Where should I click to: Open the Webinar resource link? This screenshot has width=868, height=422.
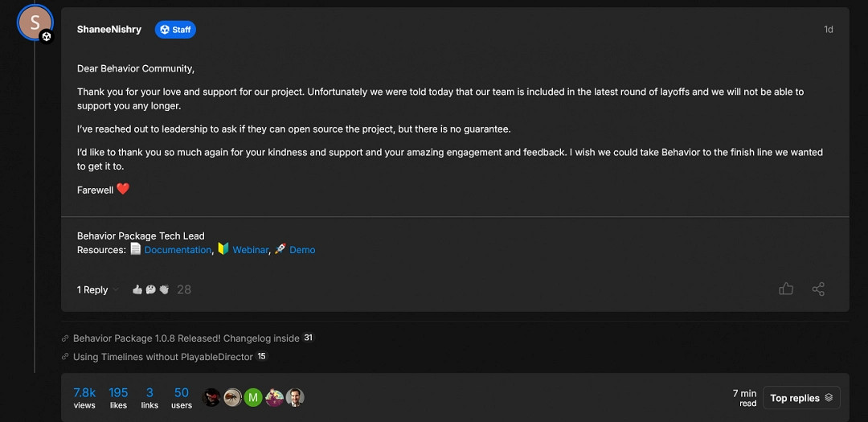(x=250, y=250)
